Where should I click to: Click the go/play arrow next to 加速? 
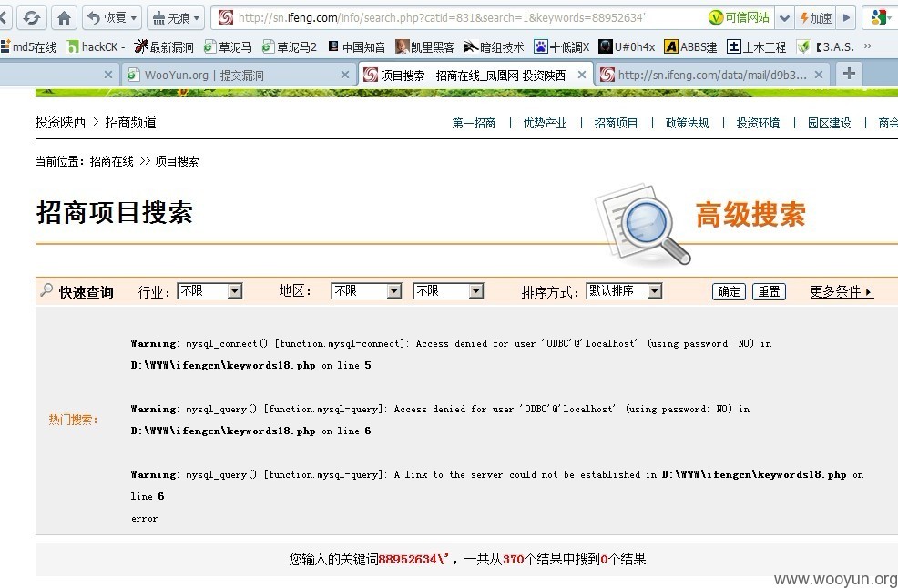coord(846,17)
